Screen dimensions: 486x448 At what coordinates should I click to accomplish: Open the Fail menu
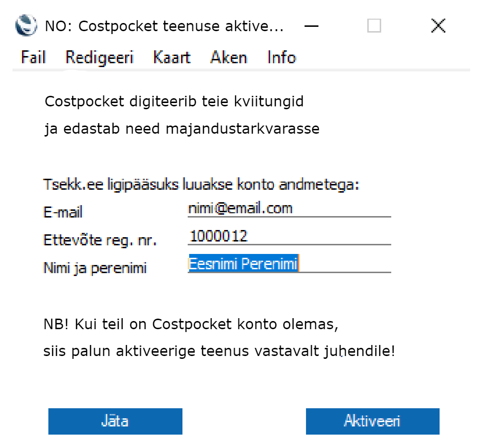[34, 57]
